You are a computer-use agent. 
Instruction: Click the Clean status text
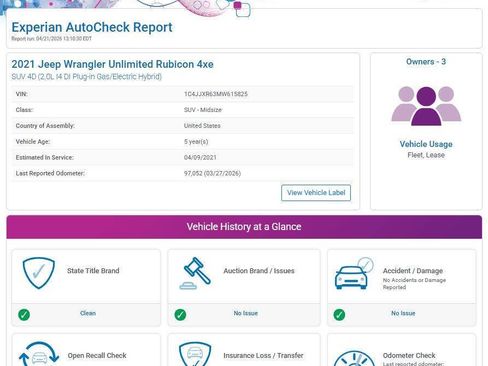coord(88,313)
